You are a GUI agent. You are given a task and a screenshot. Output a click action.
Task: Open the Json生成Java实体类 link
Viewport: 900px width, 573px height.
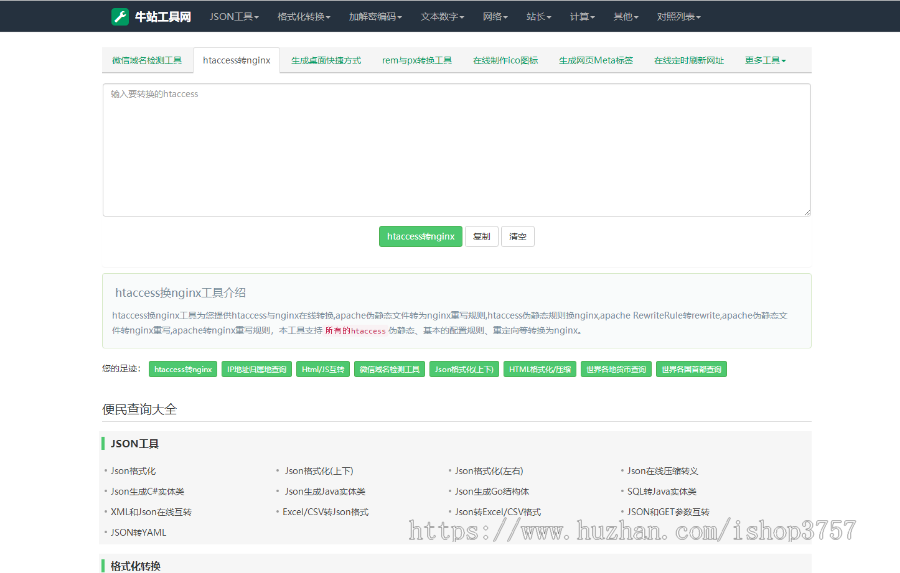325,491
